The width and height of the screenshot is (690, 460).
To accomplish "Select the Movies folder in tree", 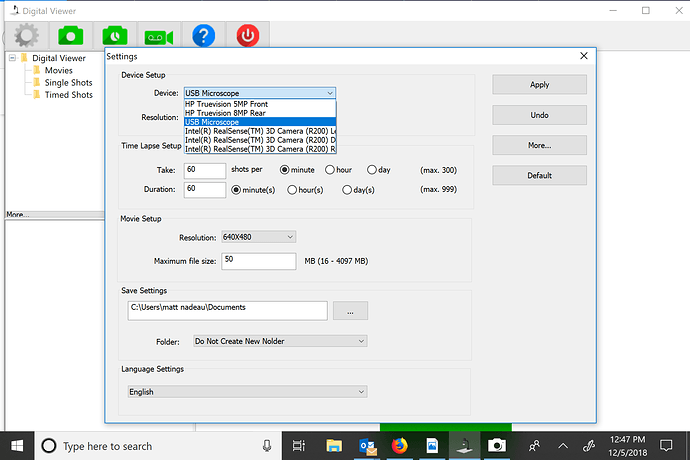I will coord(59,70).
